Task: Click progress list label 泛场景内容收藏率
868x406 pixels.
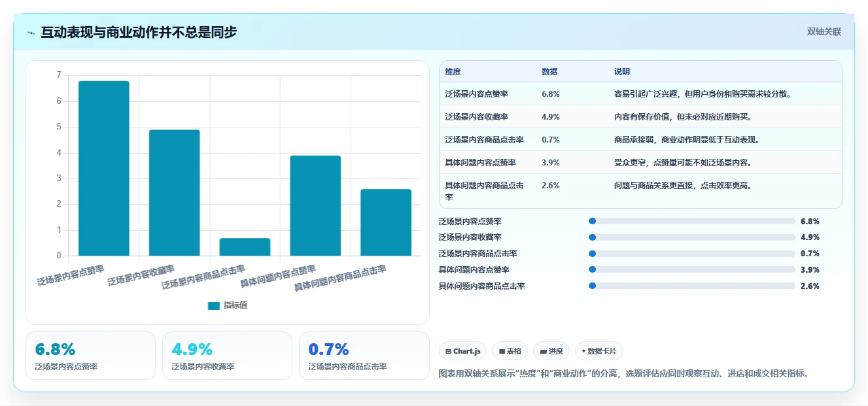Action: pyautogui.click(x=470, y=237)
